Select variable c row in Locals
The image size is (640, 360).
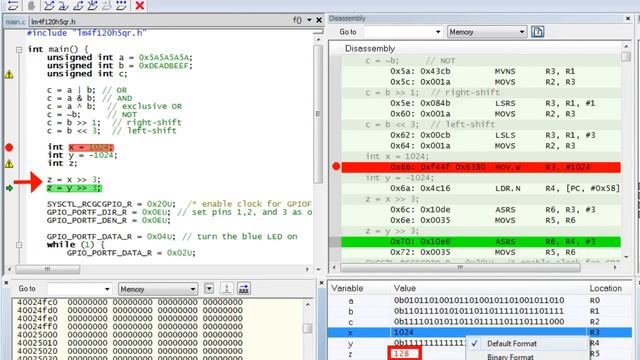[x=480, y=322]
